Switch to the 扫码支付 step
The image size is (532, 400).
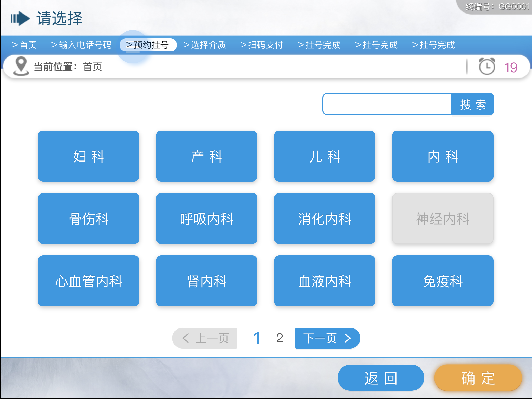262,45
